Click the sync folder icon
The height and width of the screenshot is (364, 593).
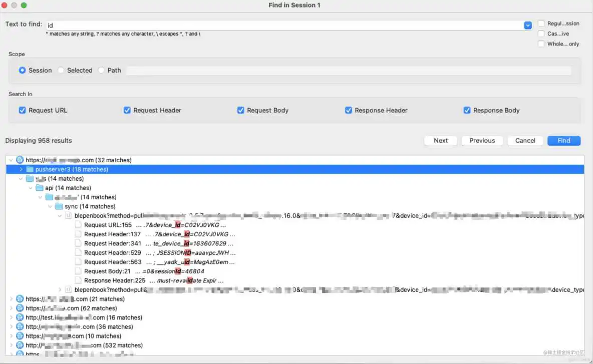(59, 207)
